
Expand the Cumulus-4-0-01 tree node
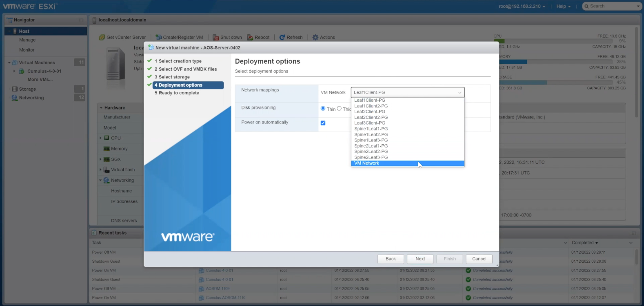[x=14, y=71]
